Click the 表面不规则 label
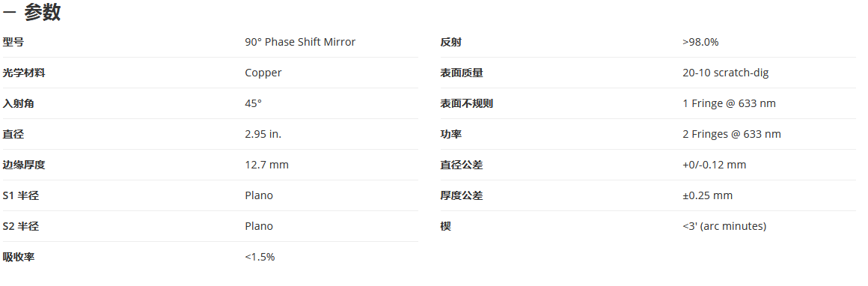The width and height of the screenshot is (868, 286). (x=467, y=103)
